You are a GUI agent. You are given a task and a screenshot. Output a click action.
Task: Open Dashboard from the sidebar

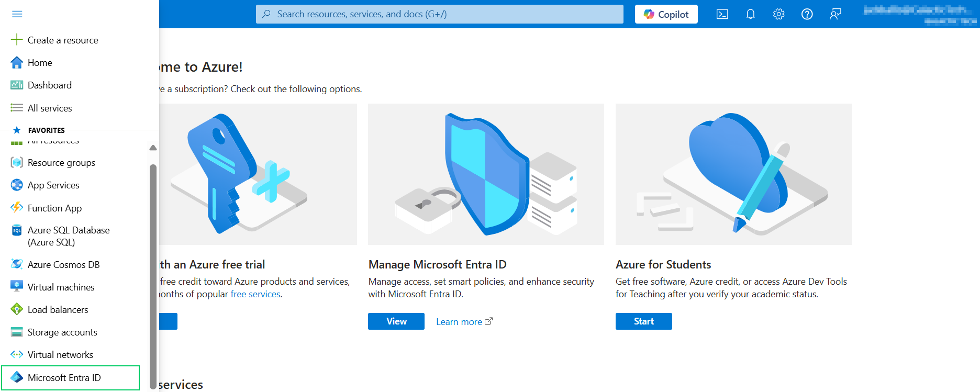point(49,85)
